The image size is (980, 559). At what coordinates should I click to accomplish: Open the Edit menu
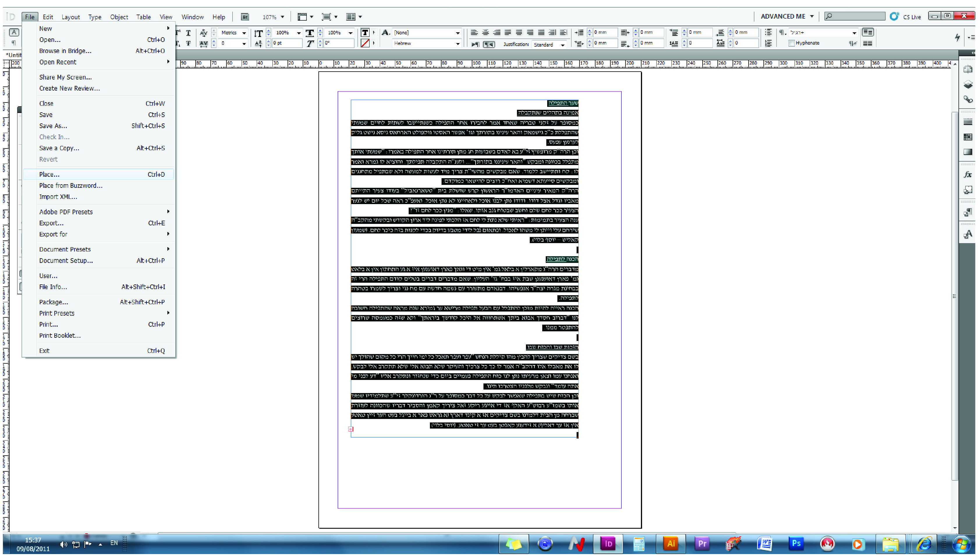point(47,17)
